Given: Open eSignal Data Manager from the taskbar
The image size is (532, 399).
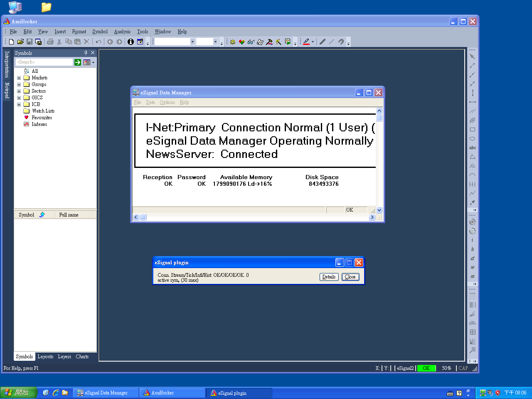Looking at the screenshot, I should (x=106, y=393).
